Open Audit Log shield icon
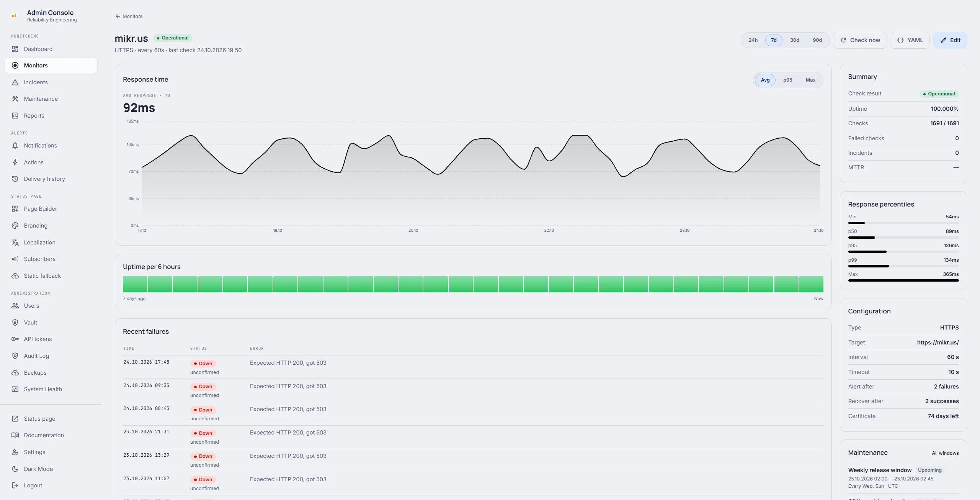The image size is (980, 500). pyautogui.click(x=15, y=356)
